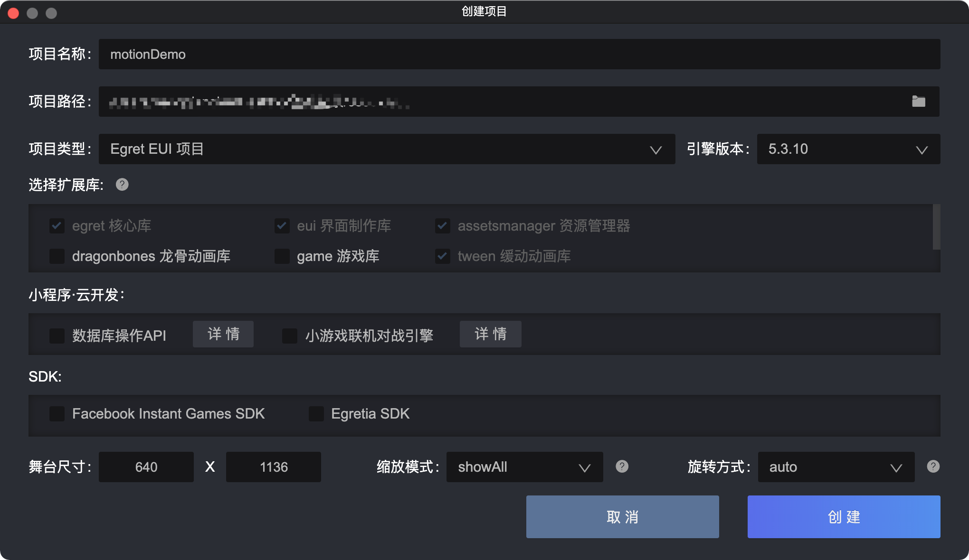Open the extension library help icon
Image resolution: width=969 pixels, height=560 pixels.
pyautogui.click(x=122, y=185)
